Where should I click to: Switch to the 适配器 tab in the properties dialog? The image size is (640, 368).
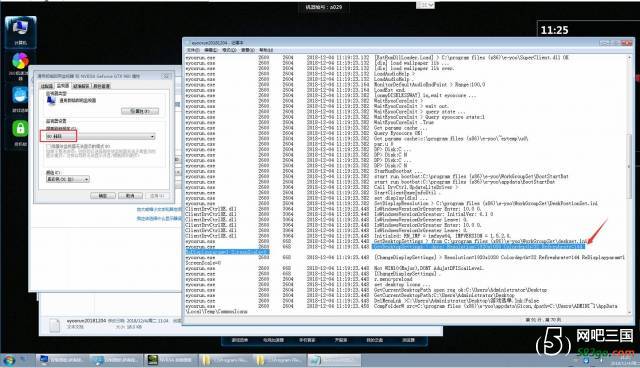point(47,86)
